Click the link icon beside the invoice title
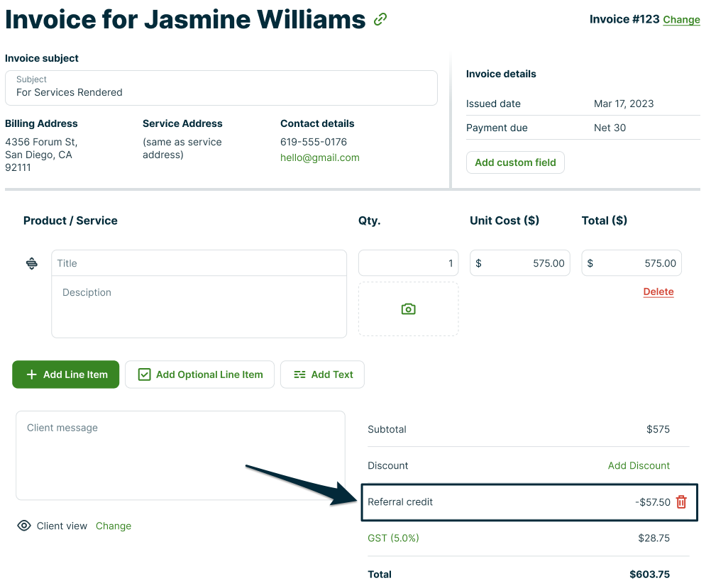This screenshot has width=711, height=588. pos(381,19)
